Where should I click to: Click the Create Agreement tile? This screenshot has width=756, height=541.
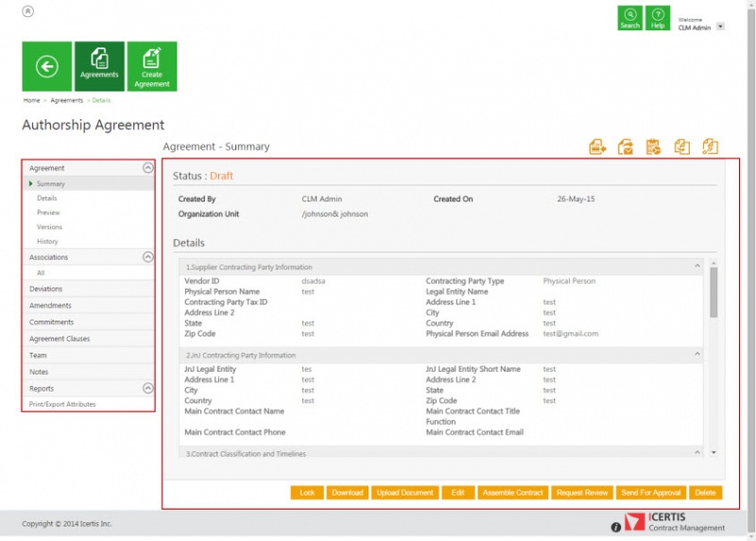click(x=151, y=66)
